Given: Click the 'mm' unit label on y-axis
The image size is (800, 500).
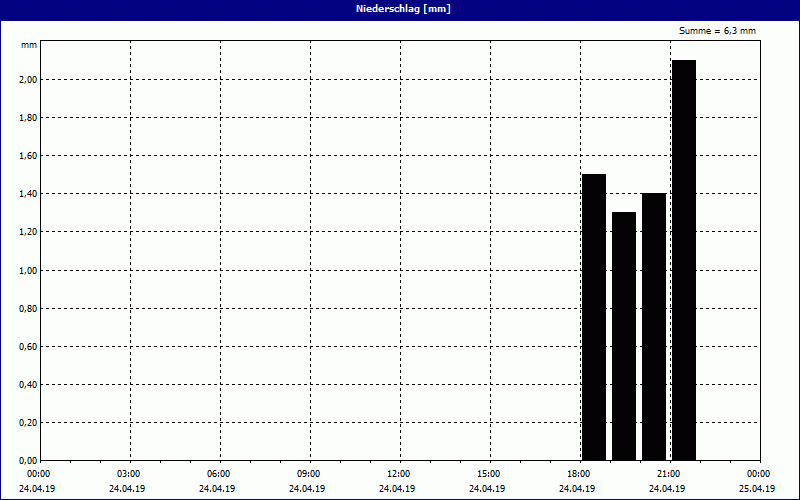Looking at the screenshot, I should (x=29, y=45).
